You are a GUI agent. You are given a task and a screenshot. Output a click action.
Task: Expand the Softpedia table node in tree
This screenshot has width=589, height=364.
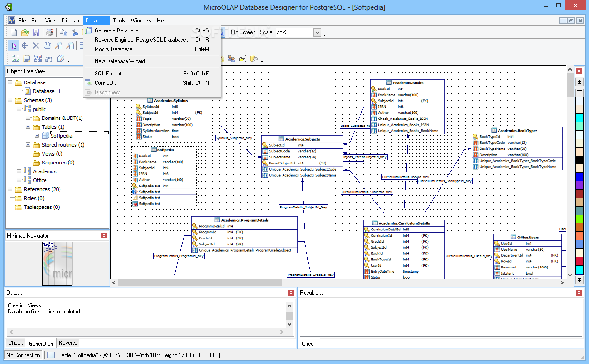[37, 136]
